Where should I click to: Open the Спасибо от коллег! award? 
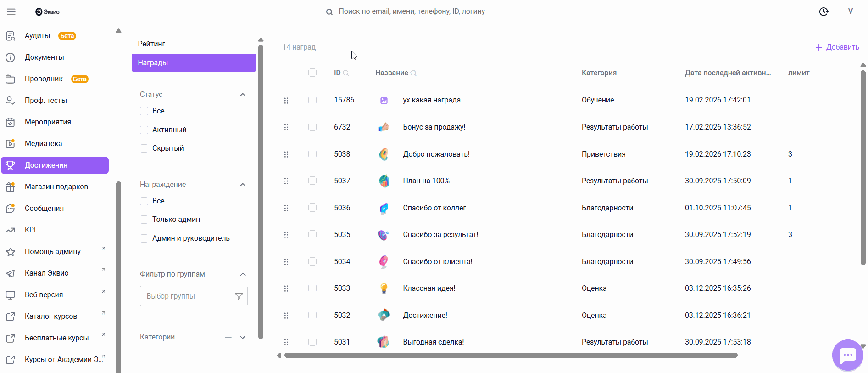pyautogui.click(x=435, y=208)
